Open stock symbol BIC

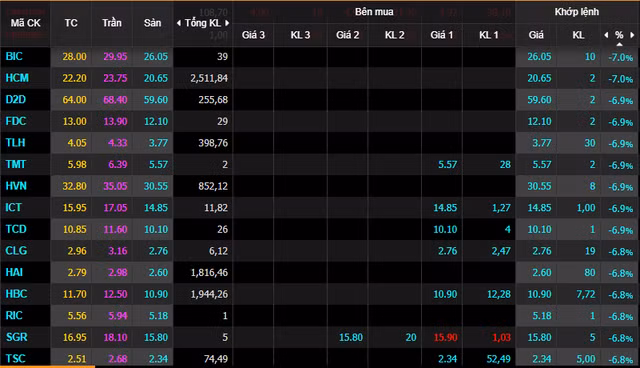point(14,56)
